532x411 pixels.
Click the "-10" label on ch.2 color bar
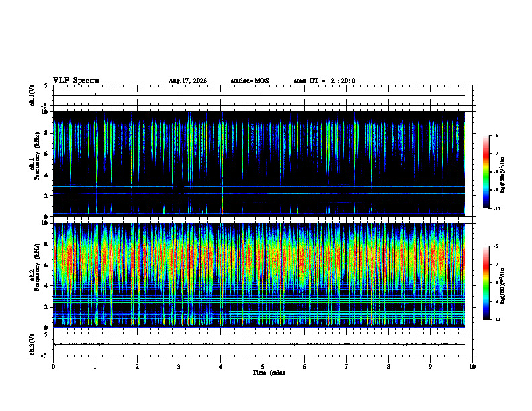[496, 319]
